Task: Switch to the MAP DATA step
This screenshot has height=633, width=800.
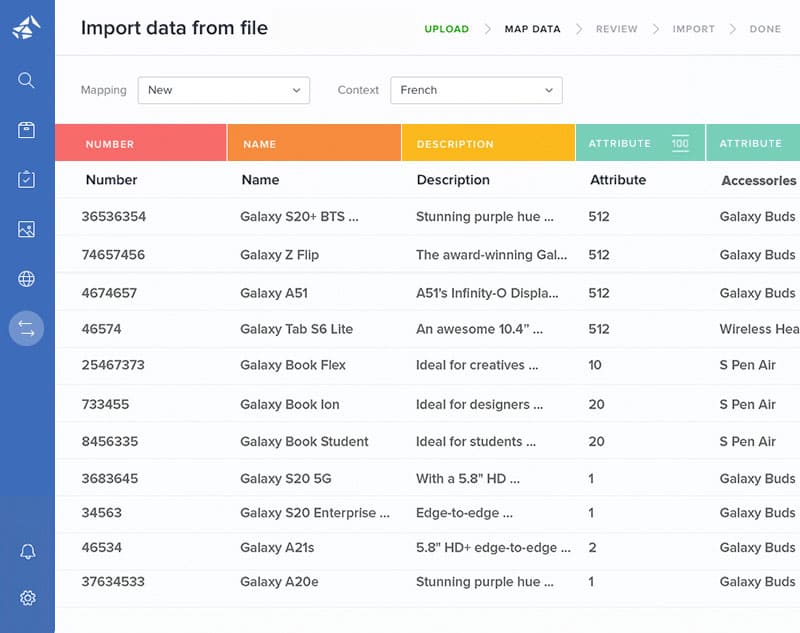Action: click(532, 29)
